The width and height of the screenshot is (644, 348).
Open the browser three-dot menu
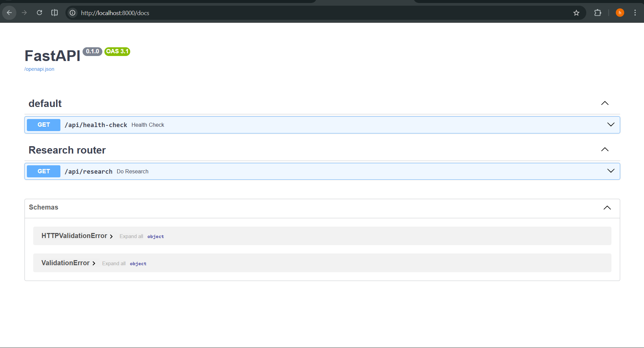point(635,13)
